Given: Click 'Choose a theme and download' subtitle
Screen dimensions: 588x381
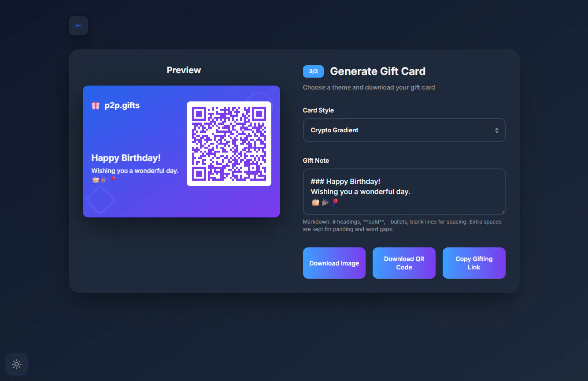Looking at the screenshot, I should tap(369, 87).
